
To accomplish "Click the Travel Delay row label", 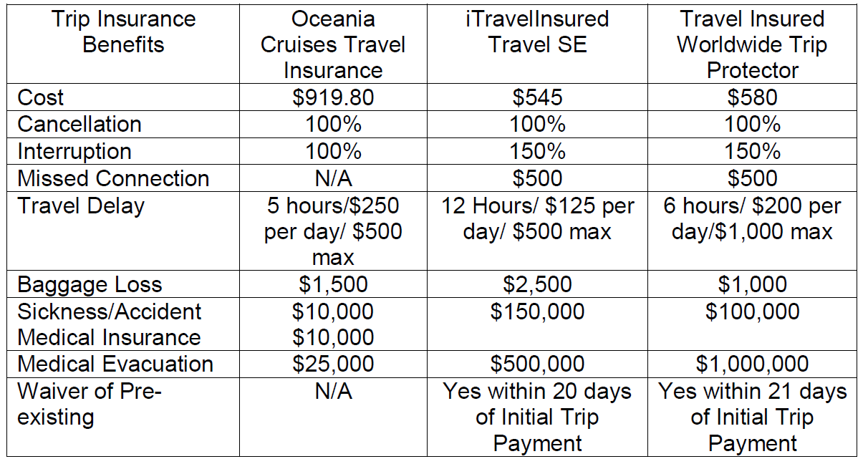I will [81, 206].
